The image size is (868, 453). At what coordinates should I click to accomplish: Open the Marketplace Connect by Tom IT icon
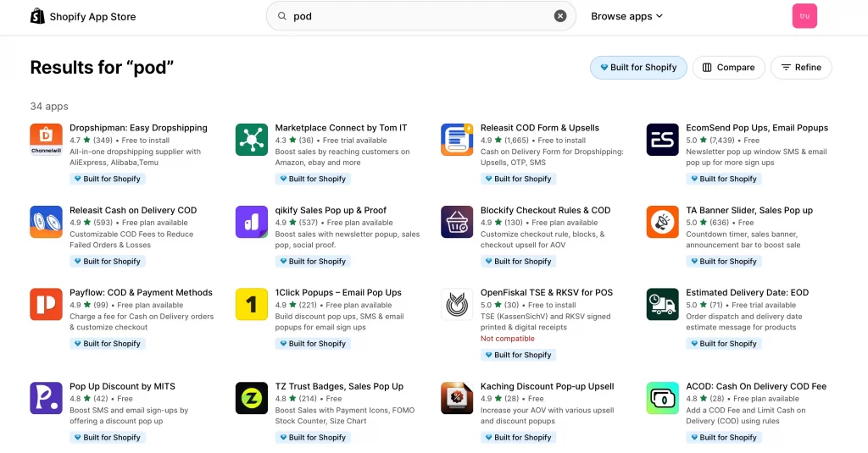point(251,140)
